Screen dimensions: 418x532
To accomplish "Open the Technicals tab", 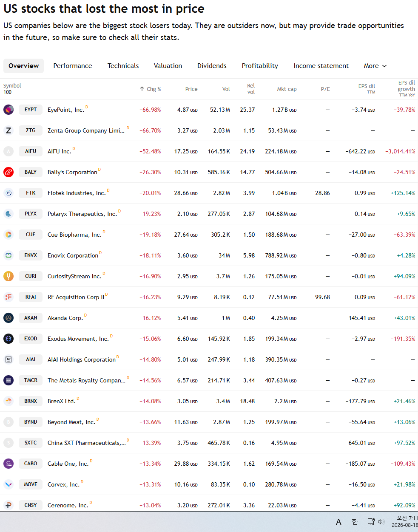I will 123,66.
